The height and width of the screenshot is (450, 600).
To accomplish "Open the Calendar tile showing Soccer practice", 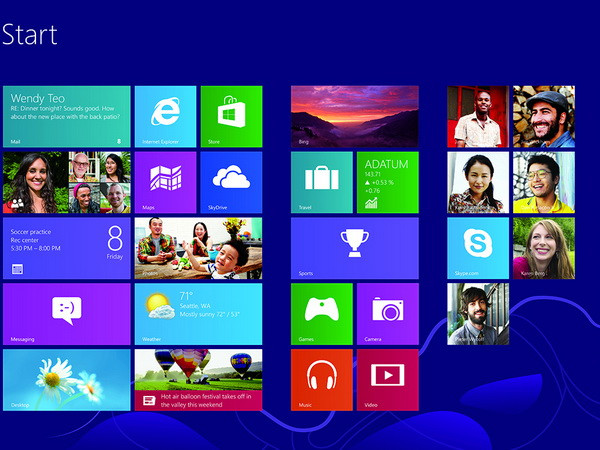I will coord(67,248).
